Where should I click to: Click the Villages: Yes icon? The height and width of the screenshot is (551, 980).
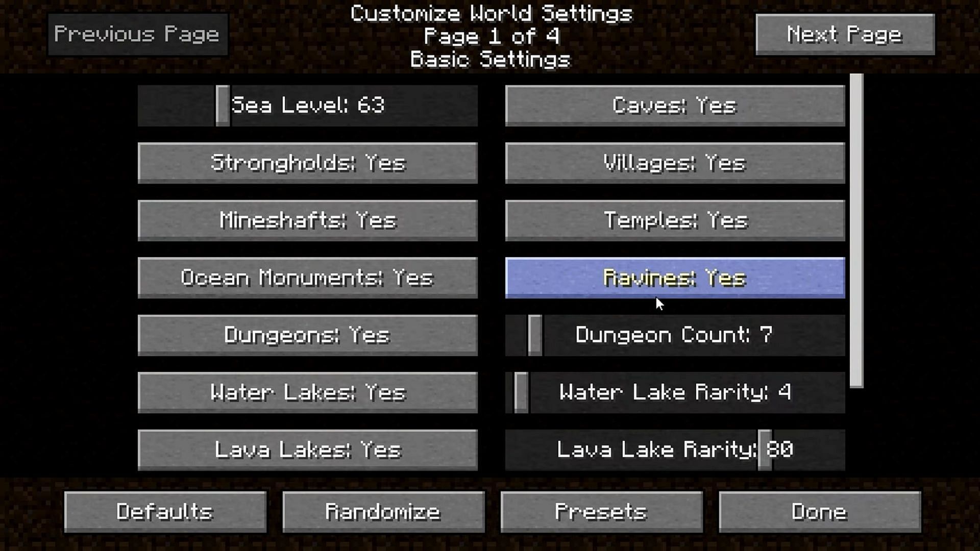pyautogui.click(x=675, y=162)
